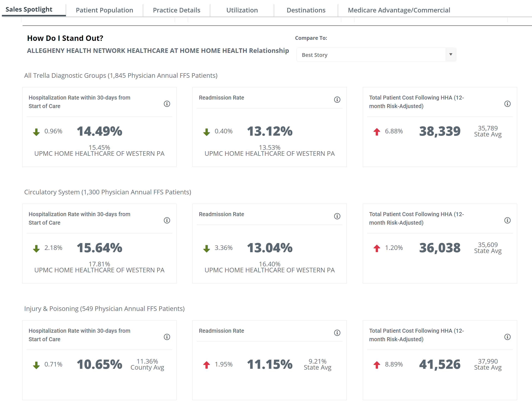Click the 13.53% UPMC Home Healthcare comparison
This screenshot has height=414, width=532.
[270, 151]
